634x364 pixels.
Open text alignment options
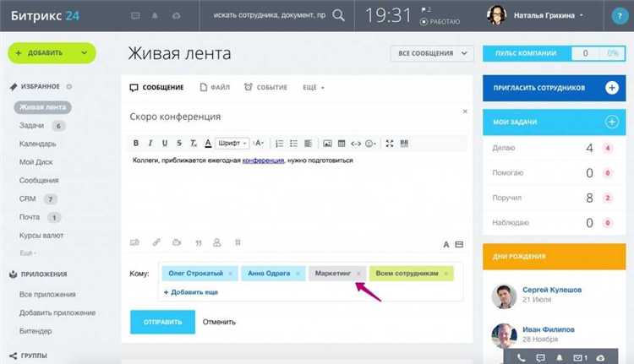(308, 144)
